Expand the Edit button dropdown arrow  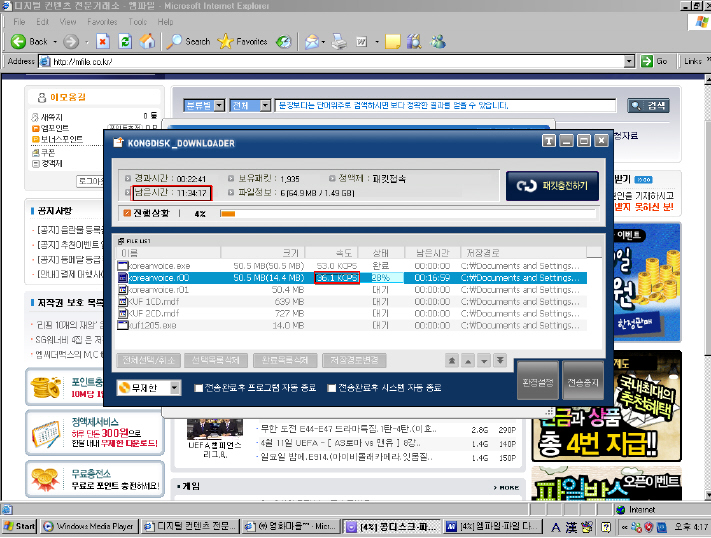pos(377,42)
